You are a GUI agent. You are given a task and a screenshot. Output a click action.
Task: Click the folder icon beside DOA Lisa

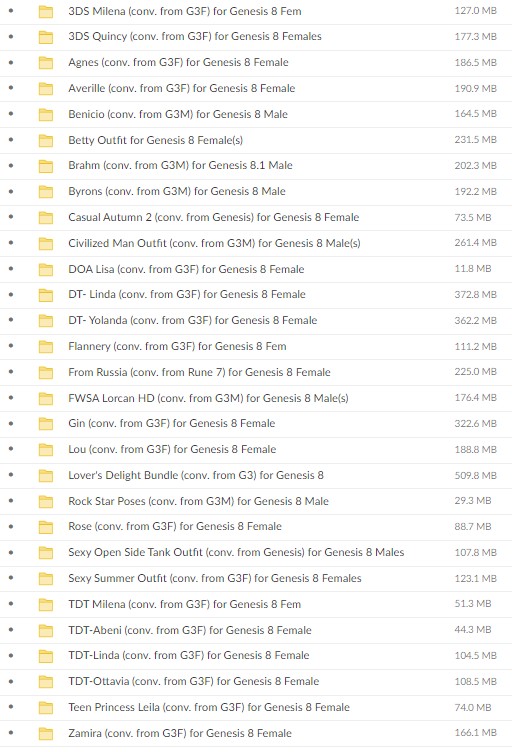[x=46, y=270]
